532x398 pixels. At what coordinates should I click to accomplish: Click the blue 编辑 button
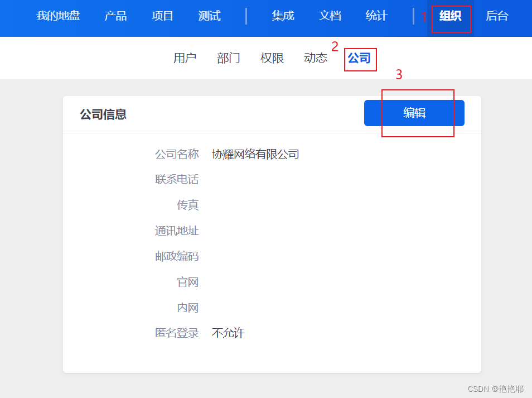[x=414, y=113]
